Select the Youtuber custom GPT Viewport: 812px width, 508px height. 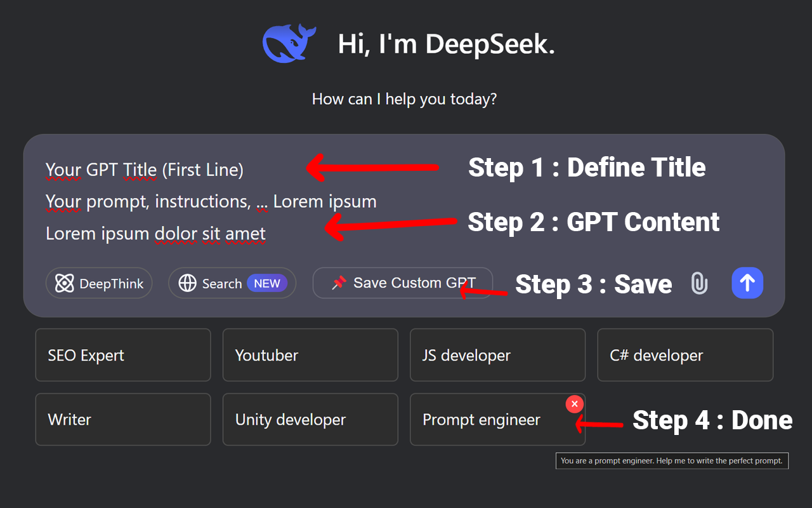click(x=310, y=355)
